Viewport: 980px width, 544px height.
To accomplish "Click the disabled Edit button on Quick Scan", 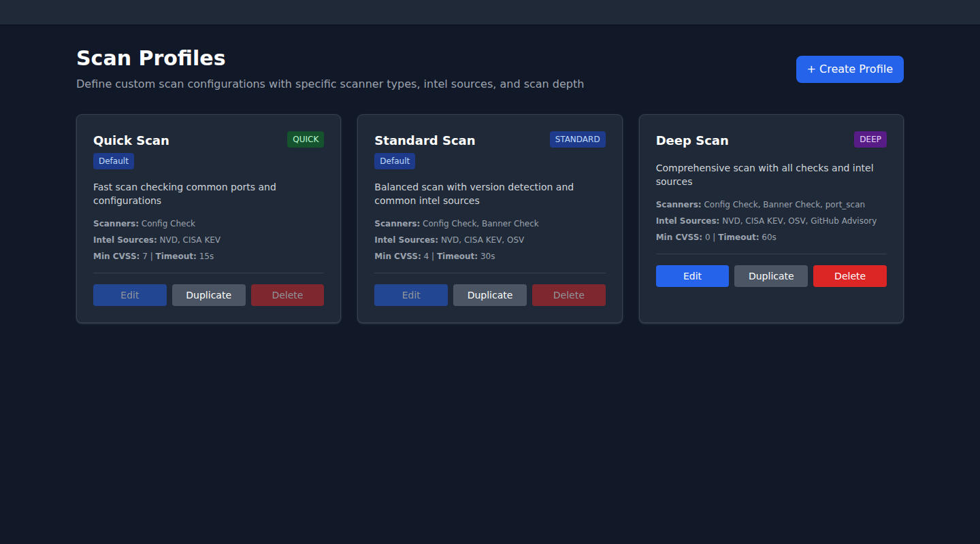I will pyautogui.click(x=129, y=294).
